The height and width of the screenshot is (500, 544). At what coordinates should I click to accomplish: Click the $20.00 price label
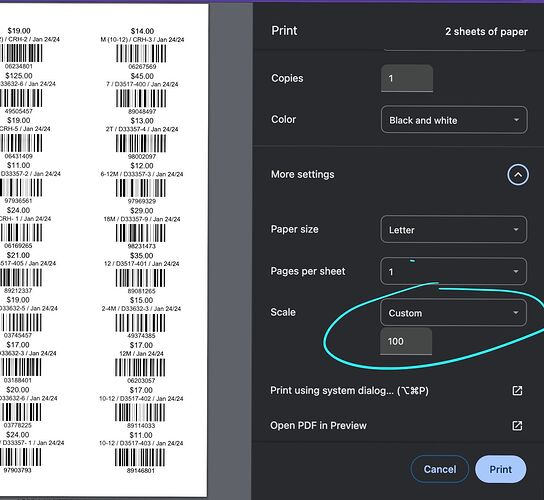tap(18, 390)
